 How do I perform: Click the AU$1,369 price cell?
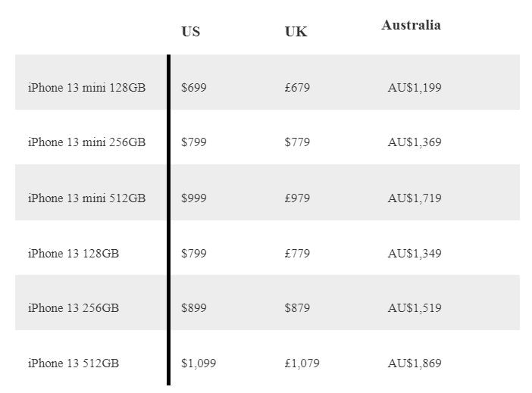coord(414,142)
